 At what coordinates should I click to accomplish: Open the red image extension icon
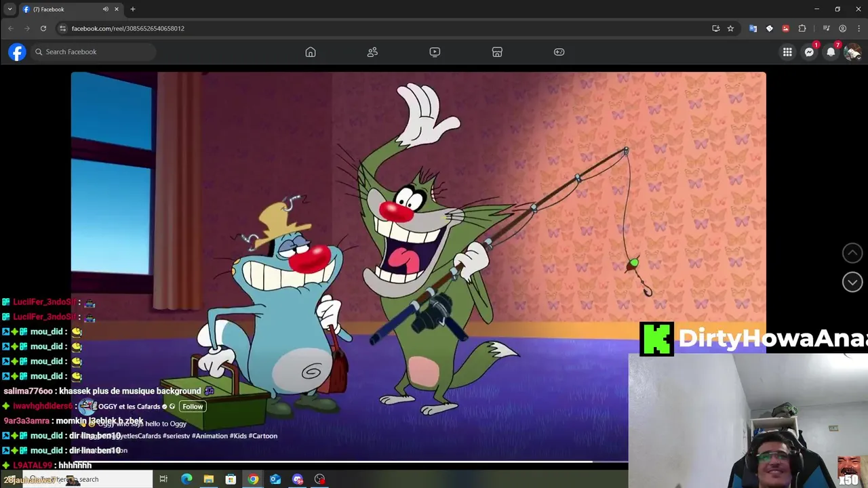click(785, 28)
